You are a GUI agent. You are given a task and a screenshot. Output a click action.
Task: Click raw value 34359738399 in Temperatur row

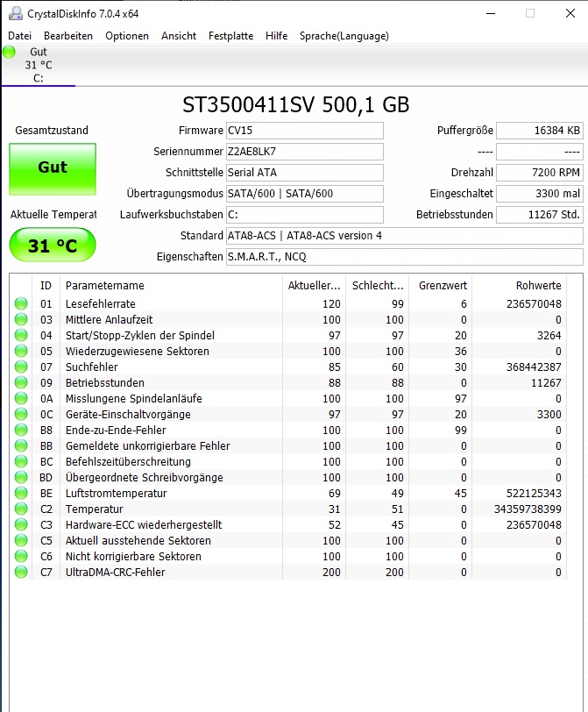pyautogui.click(x=528, y=509)
